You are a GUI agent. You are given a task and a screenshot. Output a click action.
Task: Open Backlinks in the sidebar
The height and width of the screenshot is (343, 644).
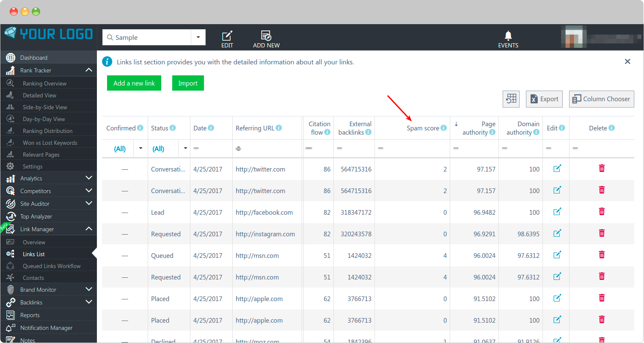[31, 302]
